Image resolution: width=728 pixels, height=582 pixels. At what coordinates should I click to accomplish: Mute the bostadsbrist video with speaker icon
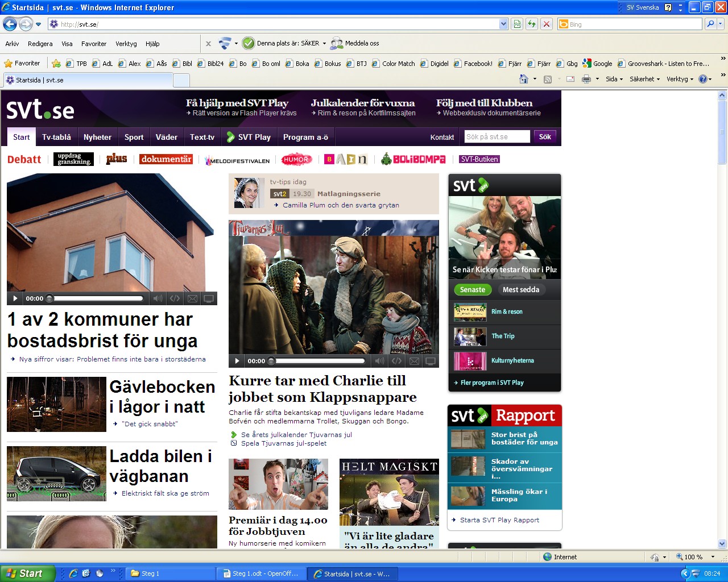pos(158,298)
